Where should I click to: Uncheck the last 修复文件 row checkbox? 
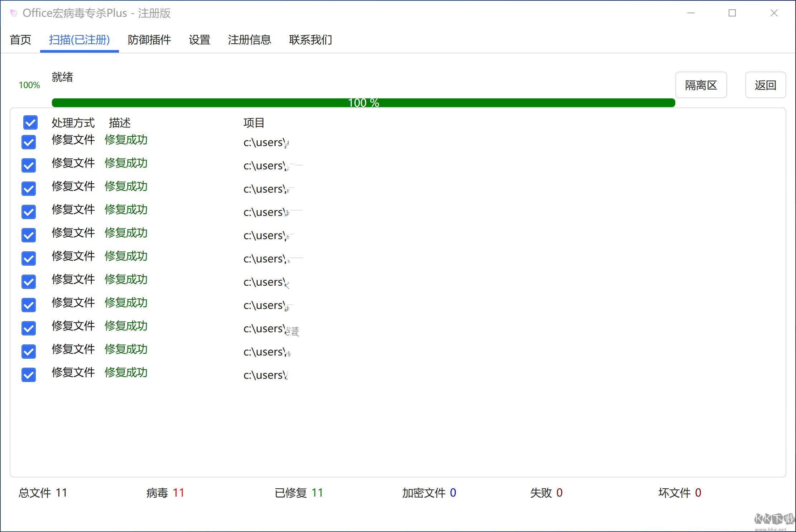point(29,375)
